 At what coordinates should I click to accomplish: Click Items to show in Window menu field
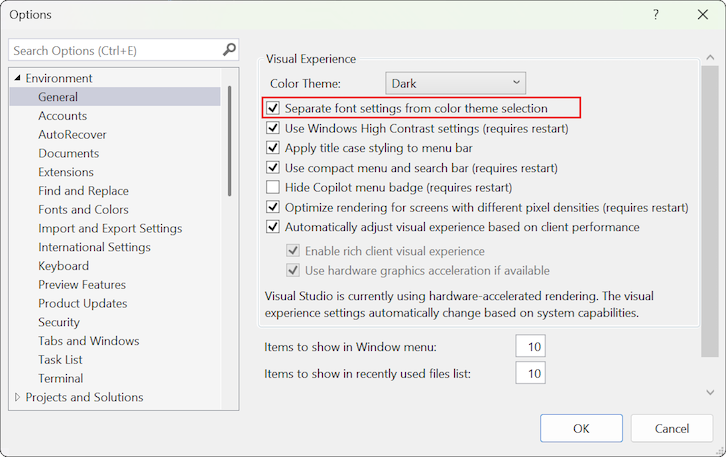(531, 346)
